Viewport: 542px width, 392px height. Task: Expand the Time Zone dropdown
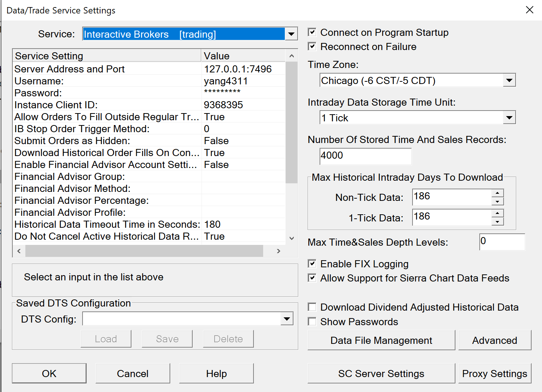[509, 80]
